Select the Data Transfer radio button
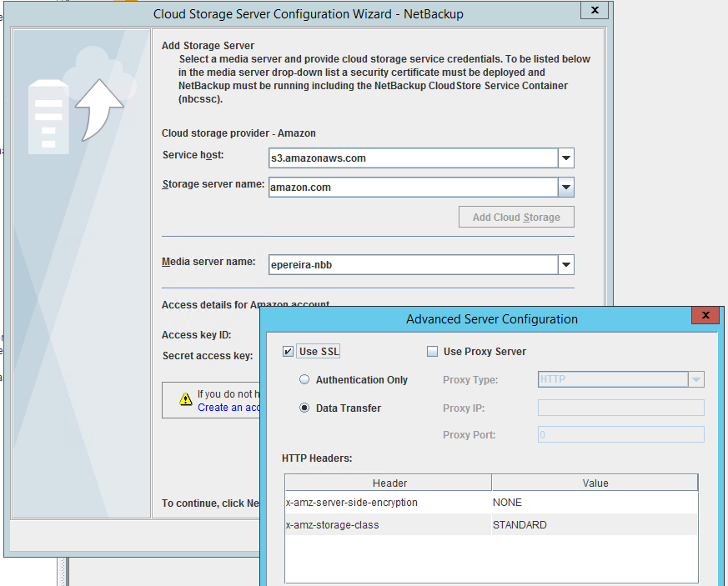Viewport: 728px width, 586px height. (304, 408)
